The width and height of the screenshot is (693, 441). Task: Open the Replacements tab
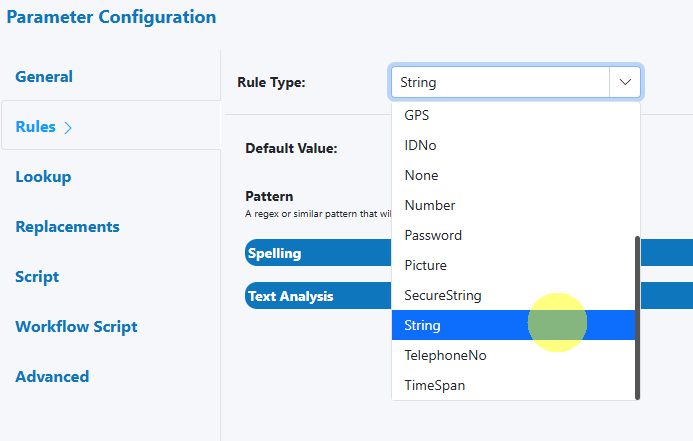67,226
